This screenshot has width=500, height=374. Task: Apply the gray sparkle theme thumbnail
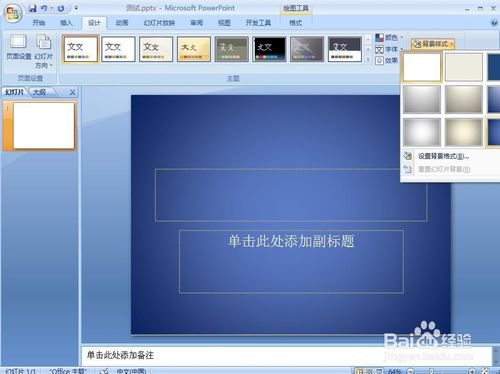pos(307,49)
